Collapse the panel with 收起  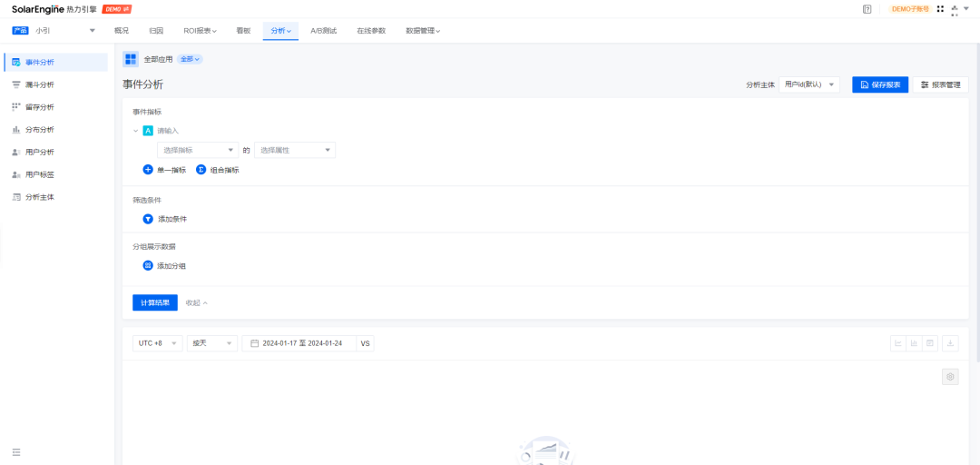(196, 302)
